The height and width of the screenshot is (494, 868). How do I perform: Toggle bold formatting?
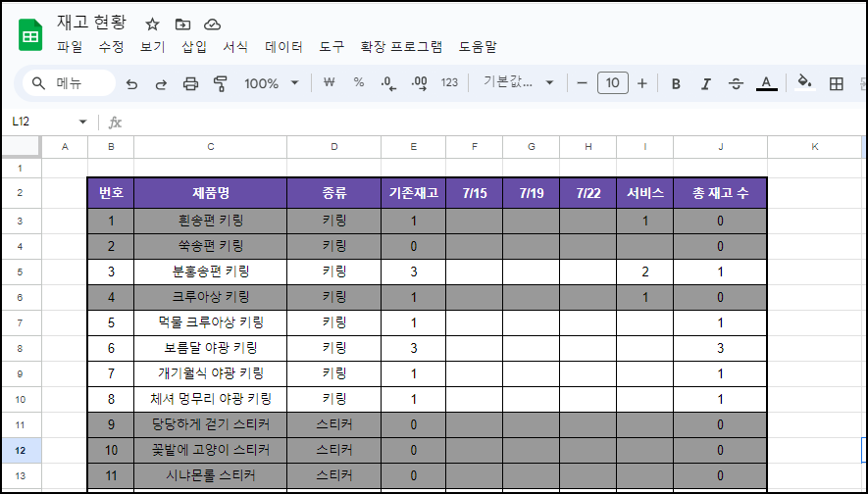point(676,83)
